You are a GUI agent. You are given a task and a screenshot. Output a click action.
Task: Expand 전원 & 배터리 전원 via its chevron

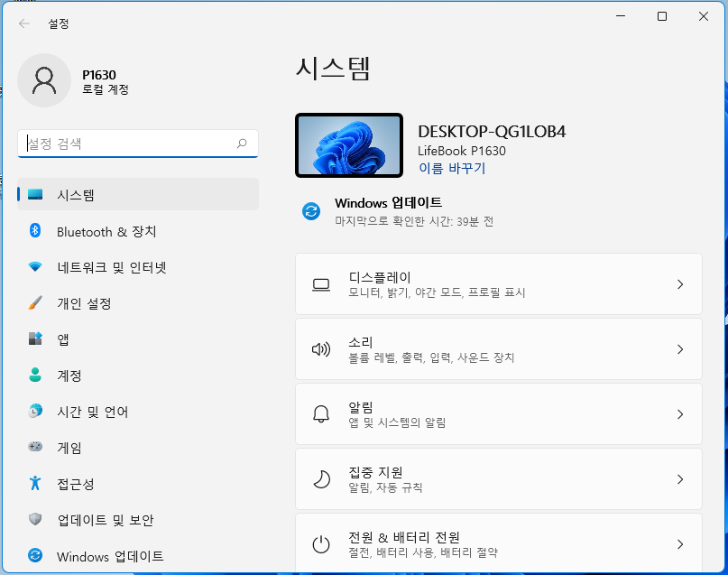coord(680,544)
